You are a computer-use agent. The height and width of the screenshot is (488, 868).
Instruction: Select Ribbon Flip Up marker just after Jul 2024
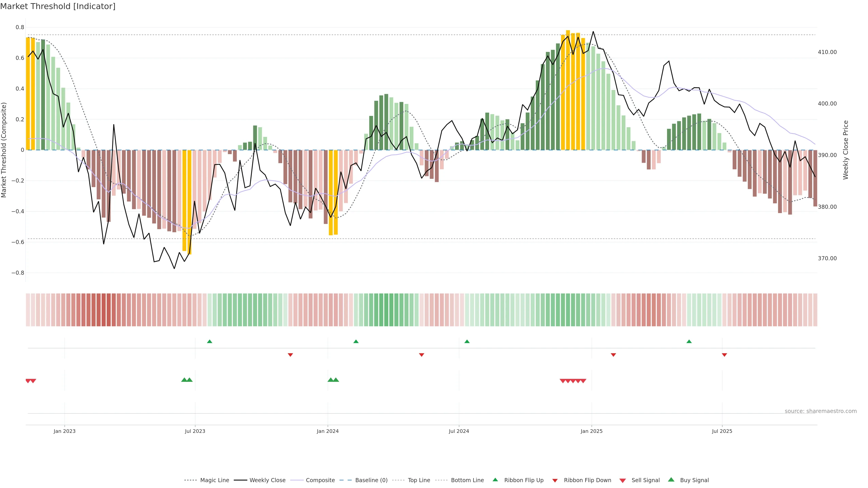point(467,342)
